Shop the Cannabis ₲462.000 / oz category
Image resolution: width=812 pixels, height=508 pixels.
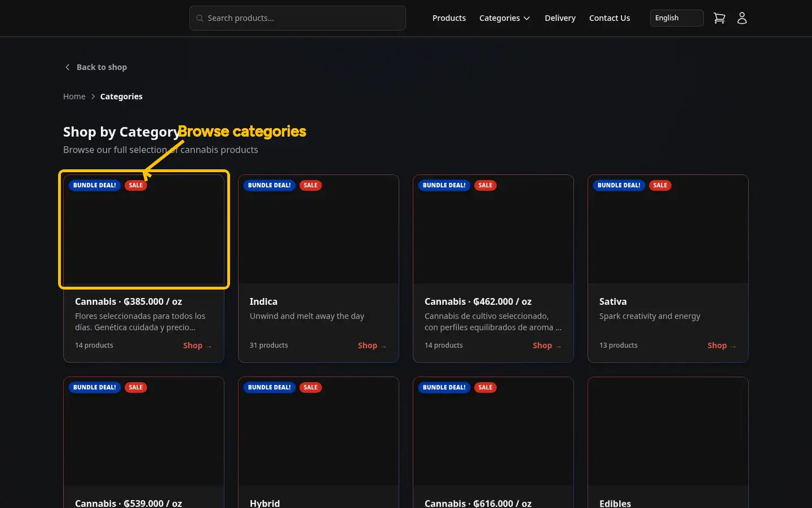546,345
